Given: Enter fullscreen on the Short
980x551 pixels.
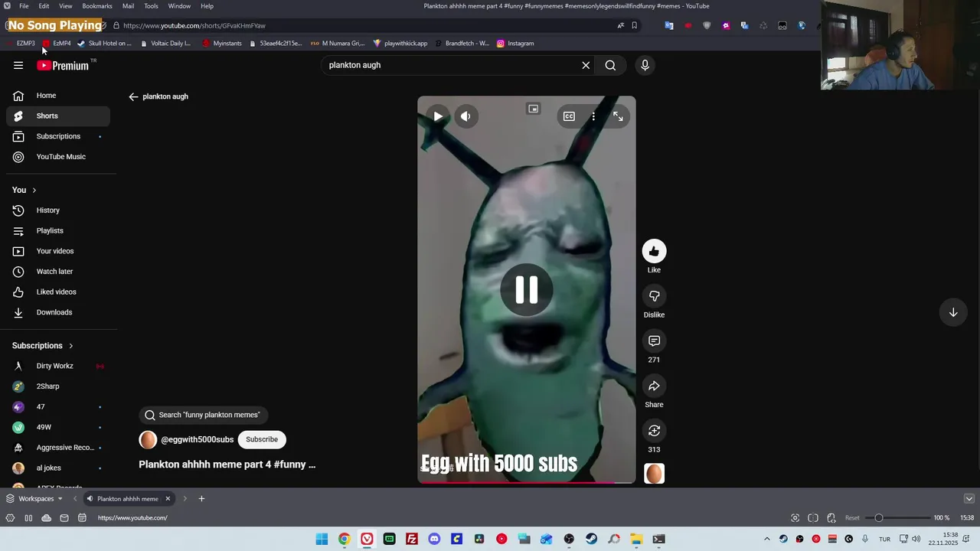Looking at the screenshot, I should click(618, 116).
